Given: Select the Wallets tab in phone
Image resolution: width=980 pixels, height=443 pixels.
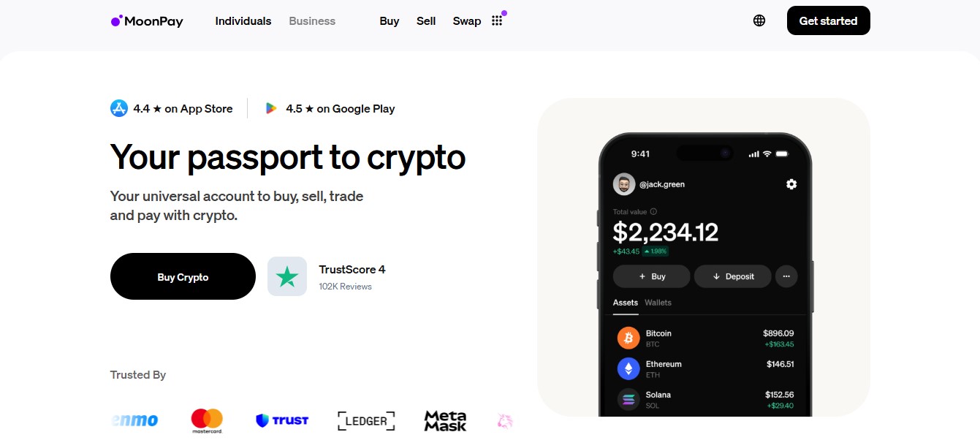Looking at the screenshot, I should point(658,303).
